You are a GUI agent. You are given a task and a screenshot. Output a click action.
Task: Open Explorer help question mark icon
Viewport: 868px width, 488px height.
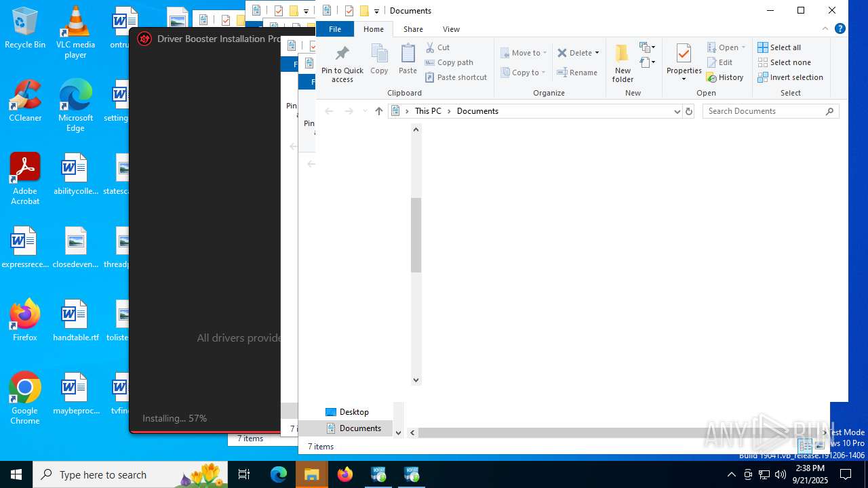point(840,28)
